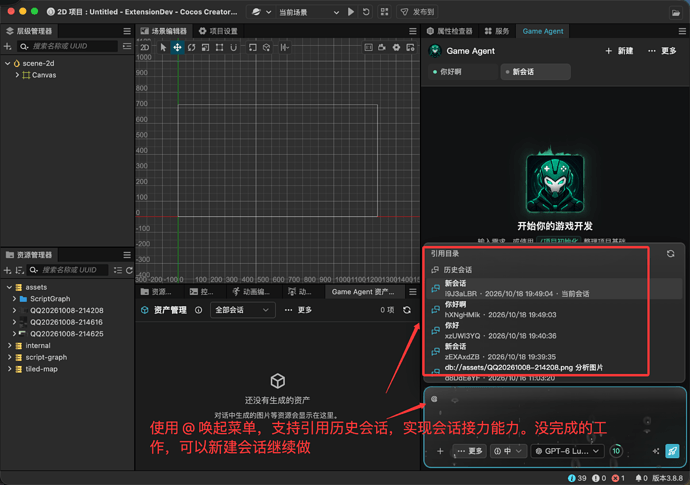
Task: Expand the Canvas node
Action: tap(17, 75)
